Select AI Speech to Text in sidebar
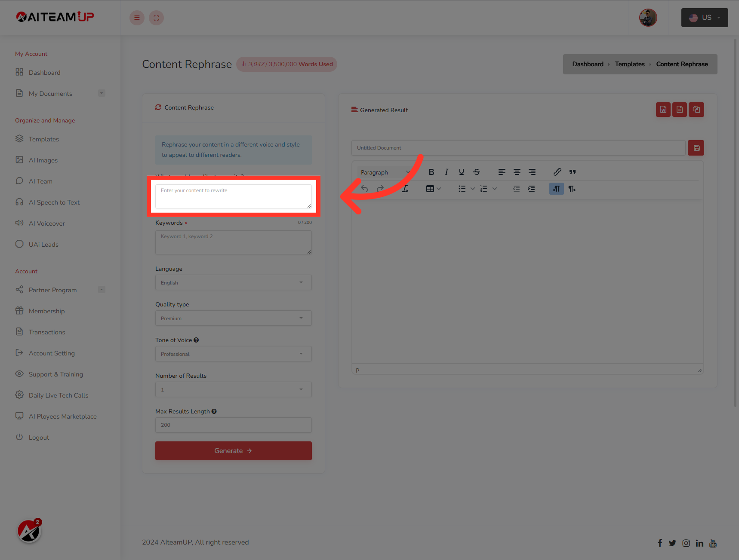The image size is (739, 560). pyautogui.click(x=54, y=202)
